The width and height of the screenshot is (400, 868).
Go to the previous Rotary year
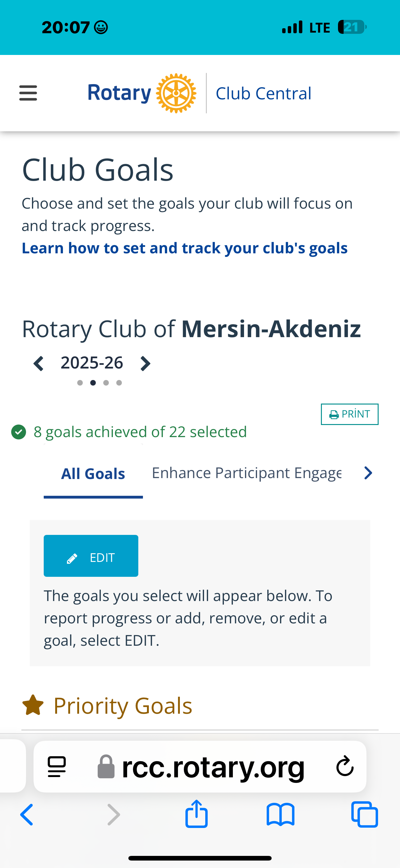click(38, 364)
